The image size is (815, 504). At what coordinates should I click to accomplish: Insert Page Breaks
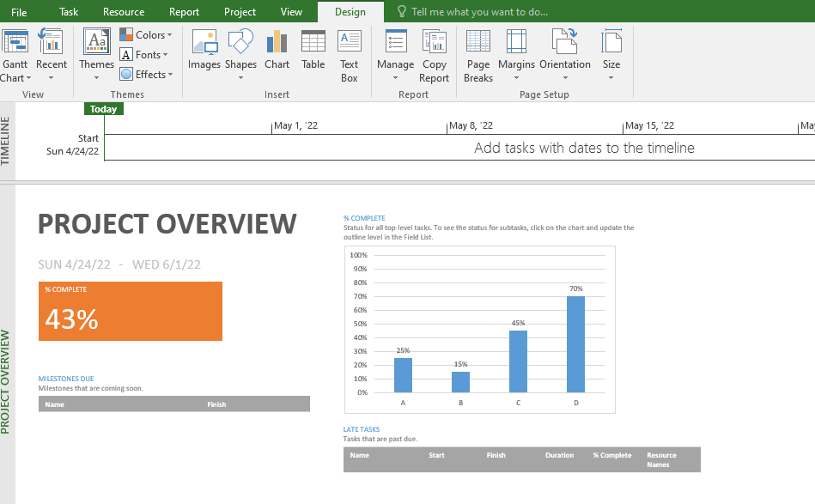[x=477, y=52]
